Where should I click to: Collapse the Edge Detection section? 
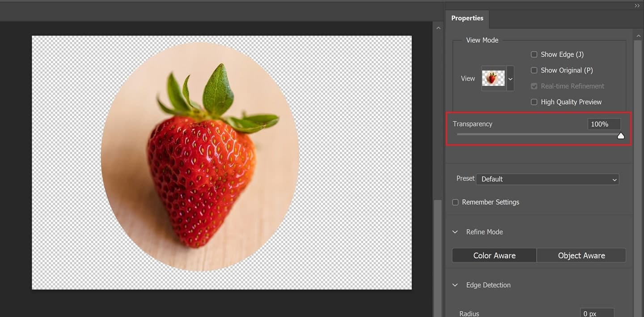click(x=455, y=285)
